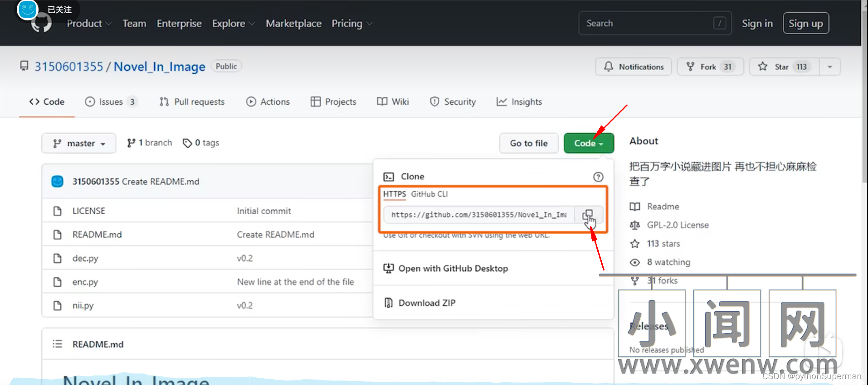This screenshot has height=385, width=868.
Task: Open the Security tab
Action: [x=453, y=102]
